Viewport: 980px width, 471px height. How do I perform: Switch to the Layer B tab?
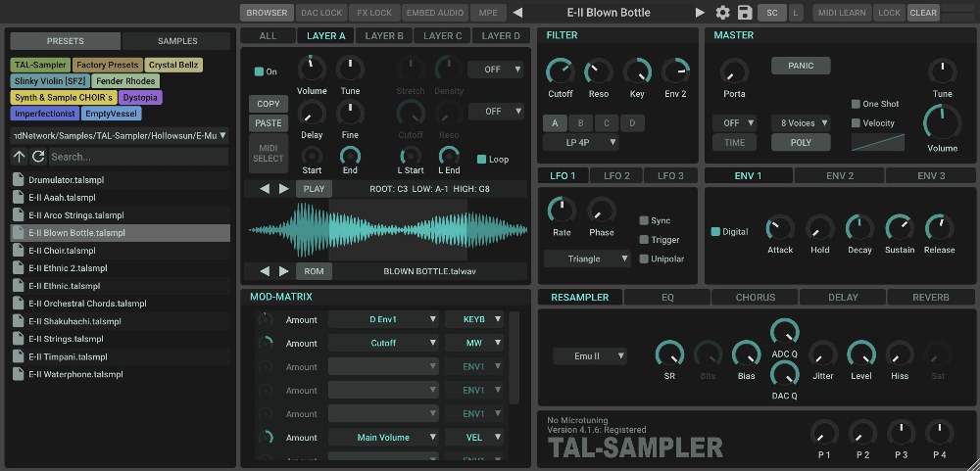(x=383, y=36)
